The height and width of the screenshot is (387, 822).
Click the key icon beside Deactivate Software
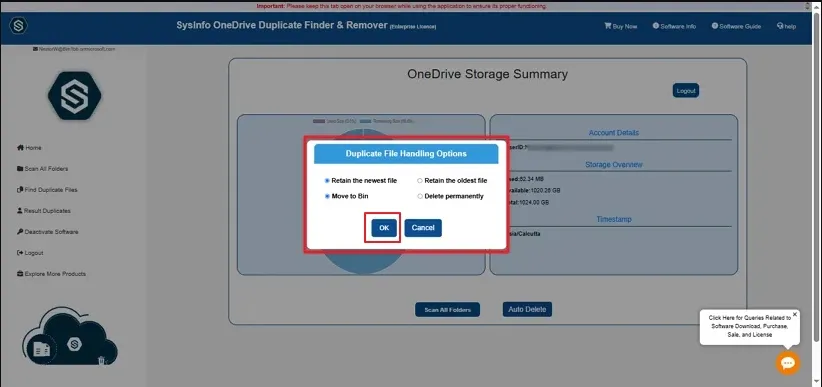tap(20, 232)
